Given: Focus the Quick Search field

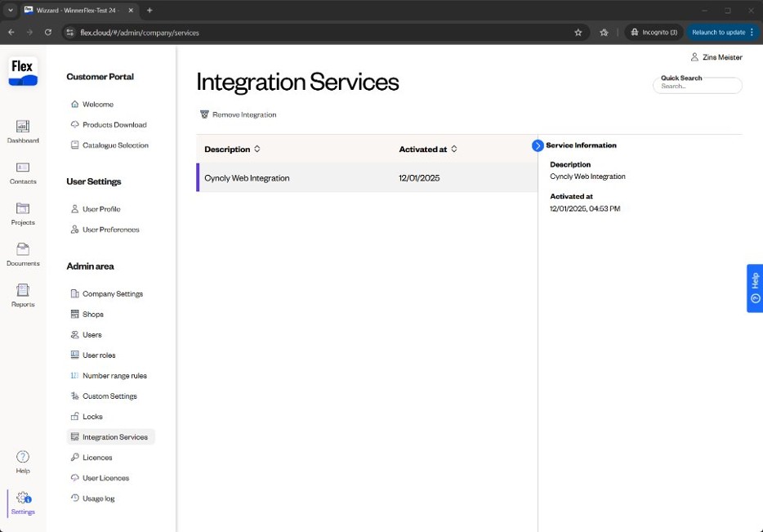Looking at the screenshot, I should point(698,86).
